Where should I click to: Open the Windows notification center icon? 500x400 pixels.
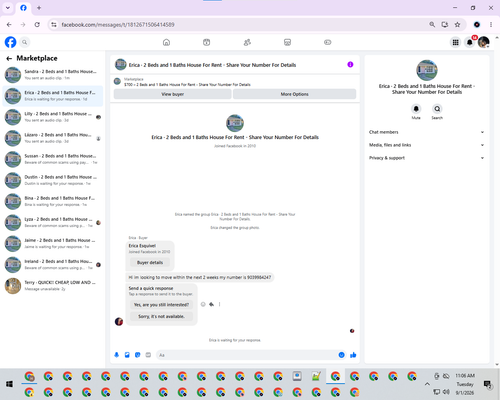coord(487,384)
